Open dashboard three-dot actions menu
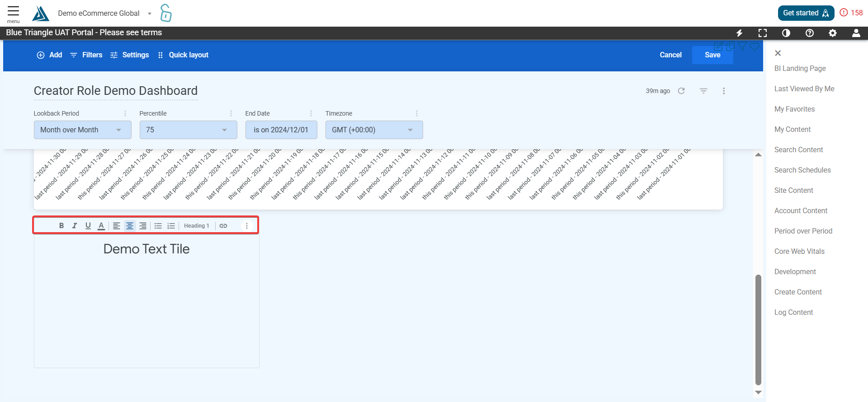The width and height of the screenshot is (868, 402). point(724,91)
